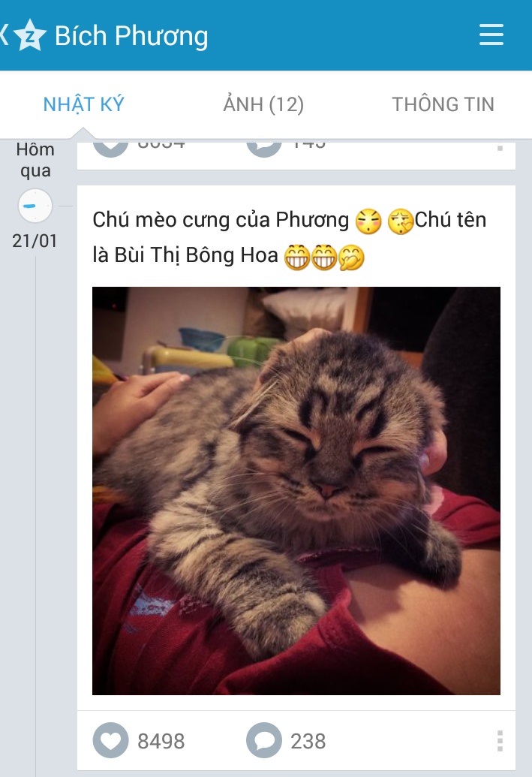The height and width of the screenshot is (777, 532).
Task: Switch to the THÔNG TIN tab
Action: (443, 104)
